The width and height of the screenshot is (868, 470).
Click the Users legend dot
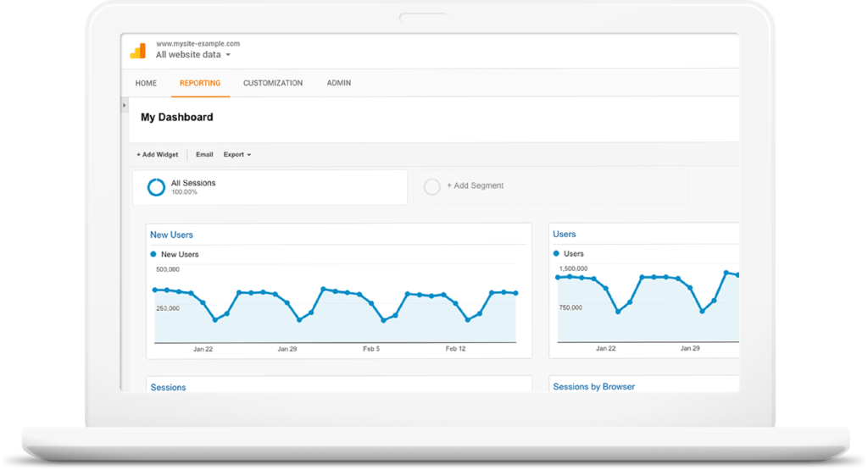pos(556,254)
